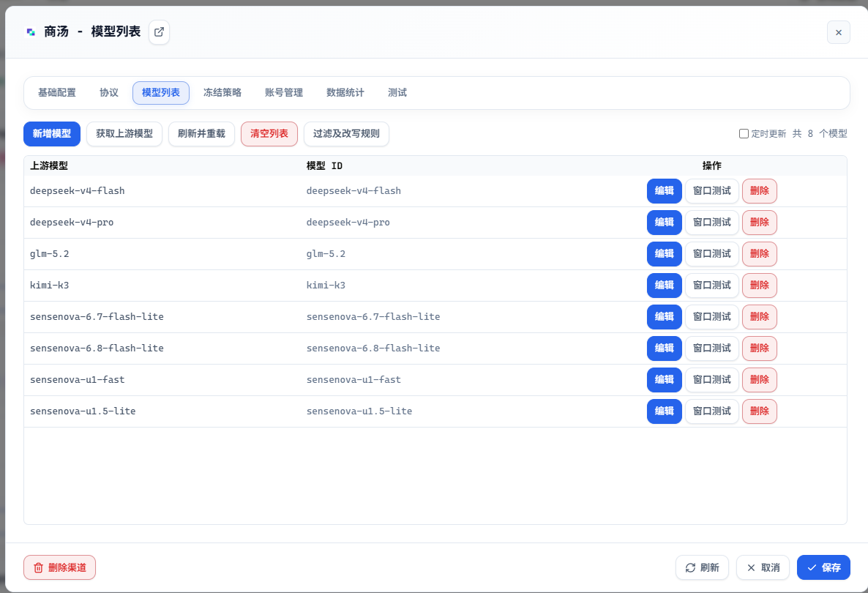Viewport: 868px width, 593px height.
Task: Edit the deepseek-v4-flash model
Action: pos(664,191)
